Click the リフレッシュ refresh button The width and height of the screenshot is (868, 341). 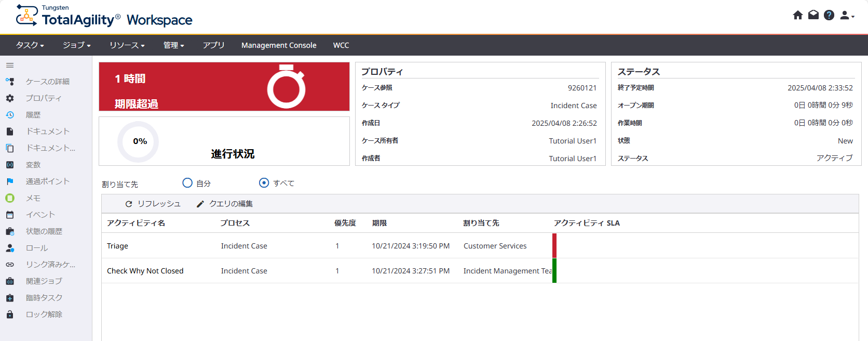153,204
